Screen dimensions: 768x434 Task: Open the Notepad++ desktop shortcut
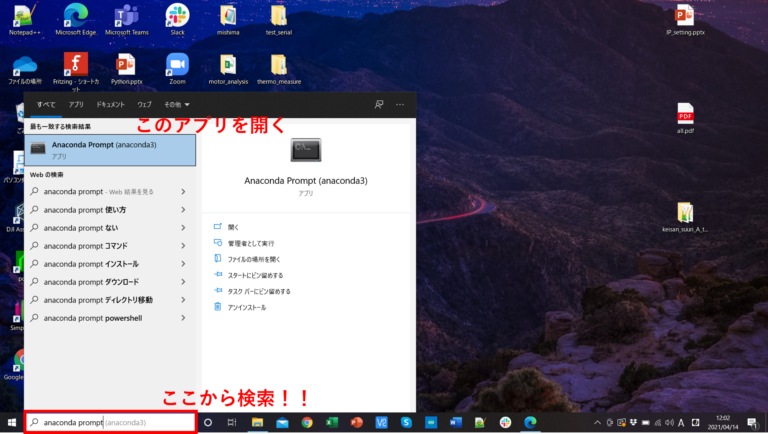click(24, 20)
